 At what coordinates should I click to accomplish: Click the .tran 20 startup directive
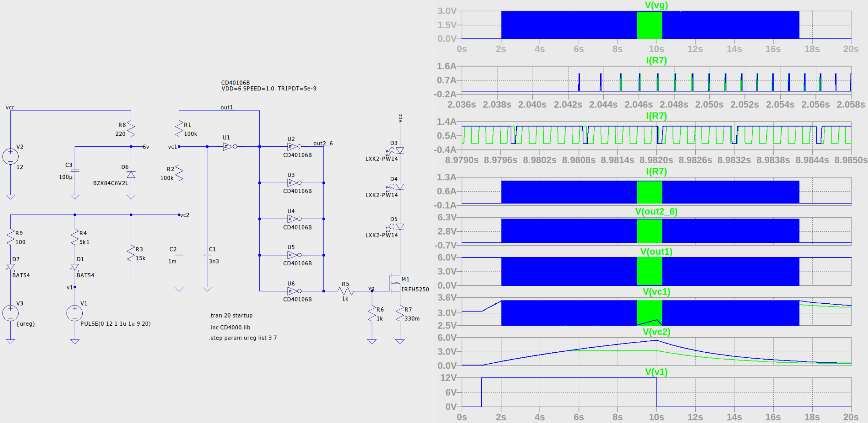point(231,315)
